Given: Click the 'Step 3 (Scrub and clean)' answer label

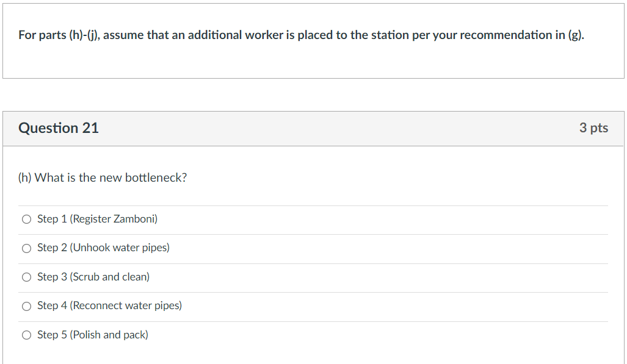Looking at the screenshot, I should coord(93,277).
